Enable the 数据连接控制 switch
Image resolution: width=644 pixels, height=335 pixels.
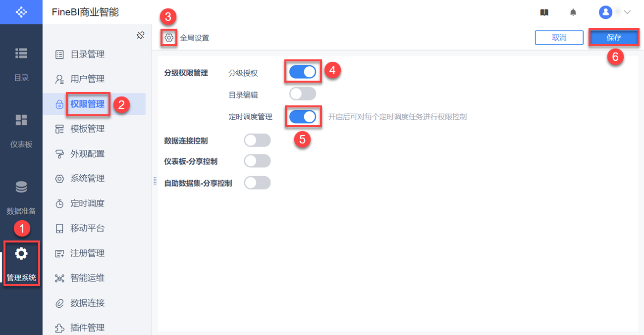258,141
